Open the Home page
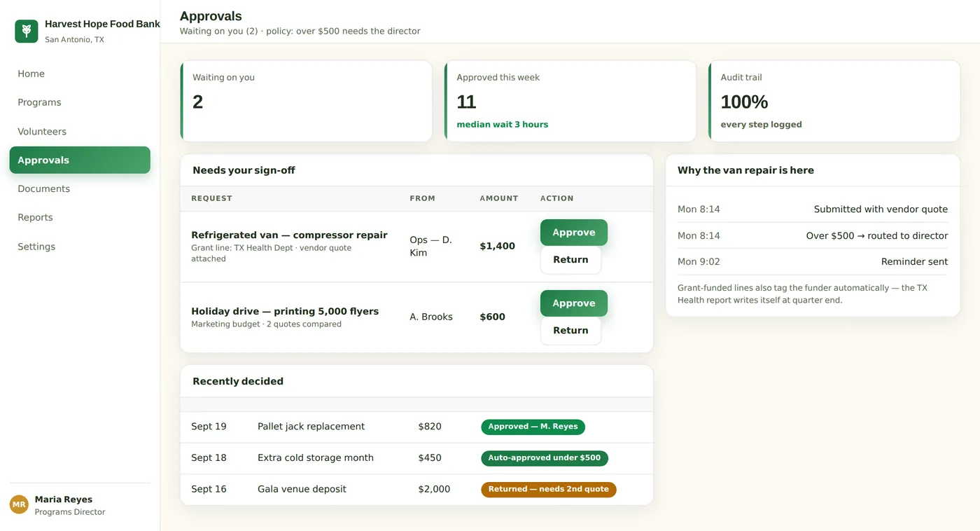The height and width of the screenshot is (531, 980). (80, 74)
